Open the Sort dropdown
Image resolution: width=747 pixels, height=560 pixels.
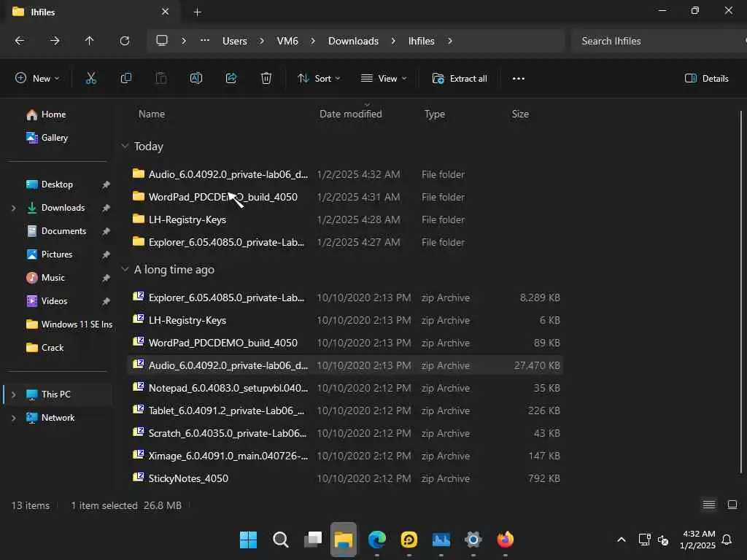(319, 79)
